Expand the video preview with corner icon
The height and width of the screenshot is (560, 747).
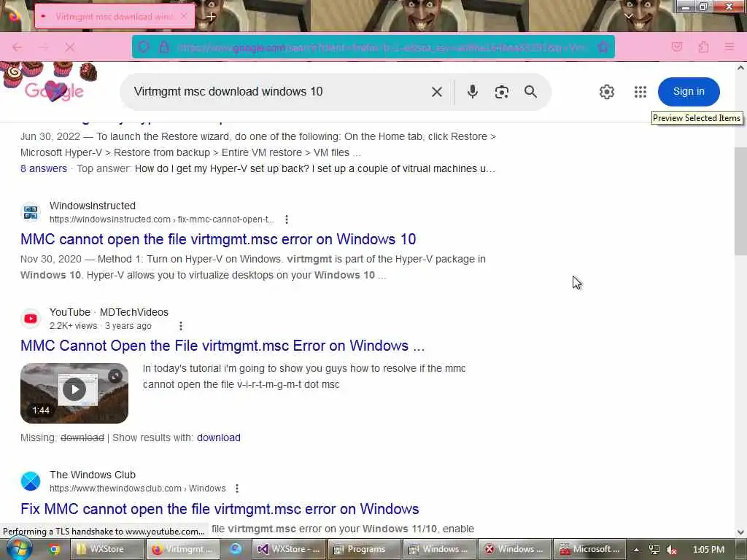tap(115, 376)
